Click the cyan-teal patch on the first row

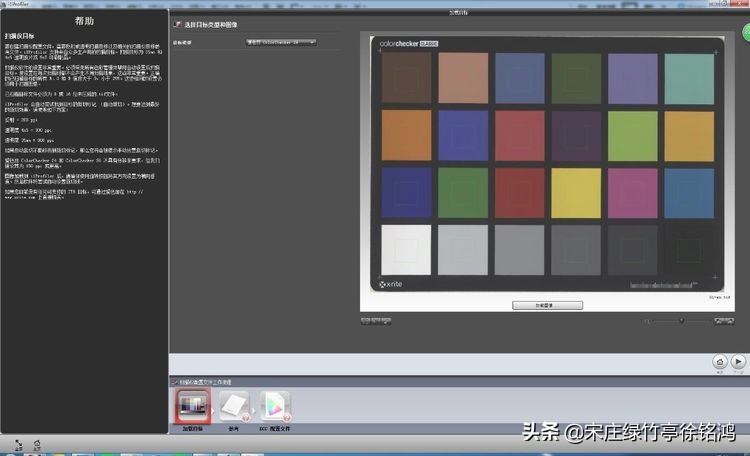689,78
